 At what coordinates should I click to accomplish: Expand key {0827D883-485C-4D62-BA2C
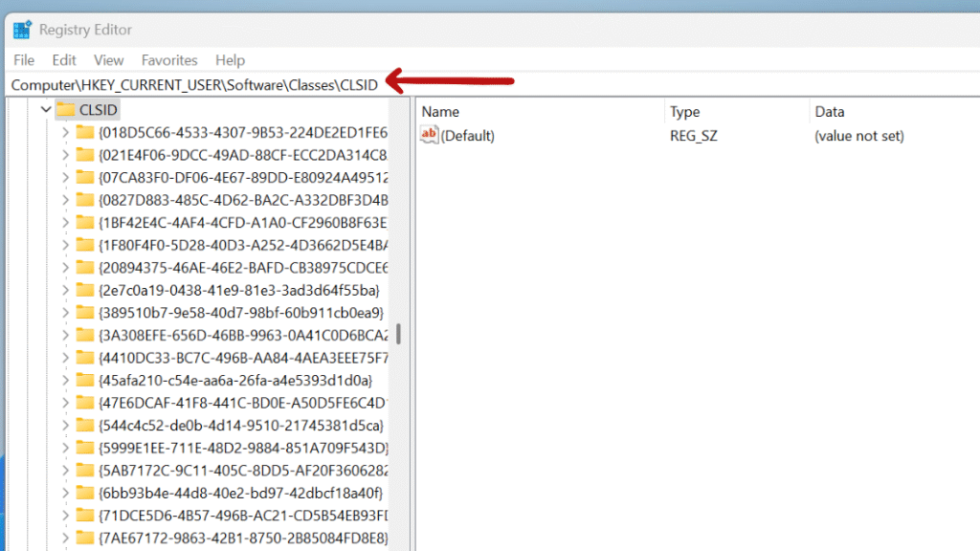click(65, 200)
